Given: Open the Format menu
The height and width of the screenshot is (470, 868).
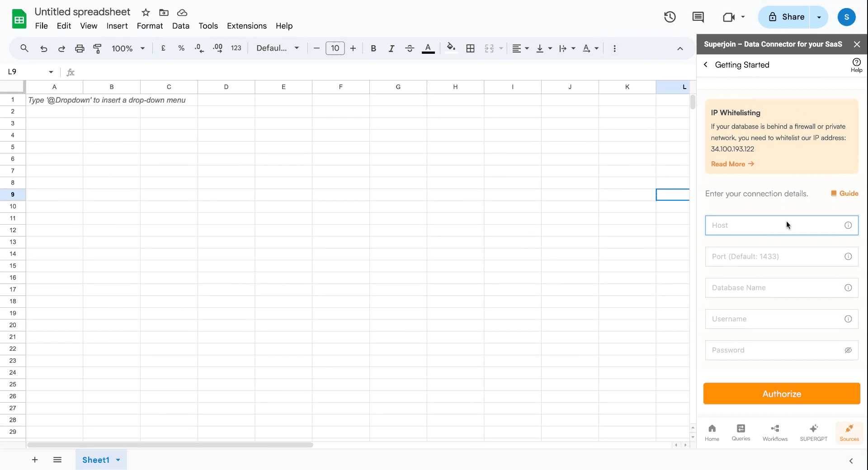Looking at the screenshot, I should point(150,26).
